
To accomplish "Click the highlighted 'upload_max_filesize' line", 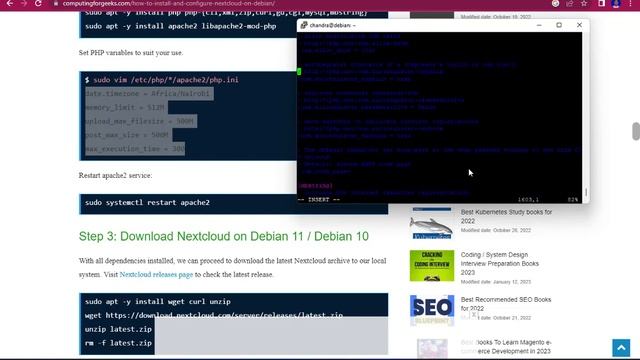I will (140, 121).
